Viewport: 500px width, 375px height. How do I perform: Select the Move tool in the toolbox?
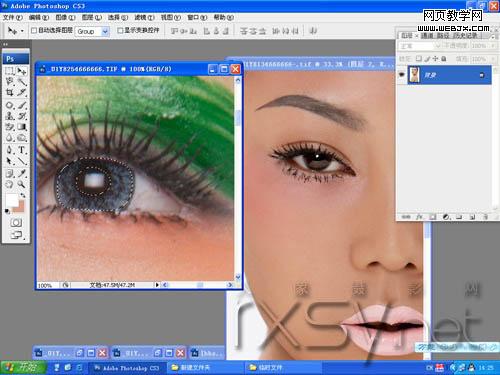[22, 71]
